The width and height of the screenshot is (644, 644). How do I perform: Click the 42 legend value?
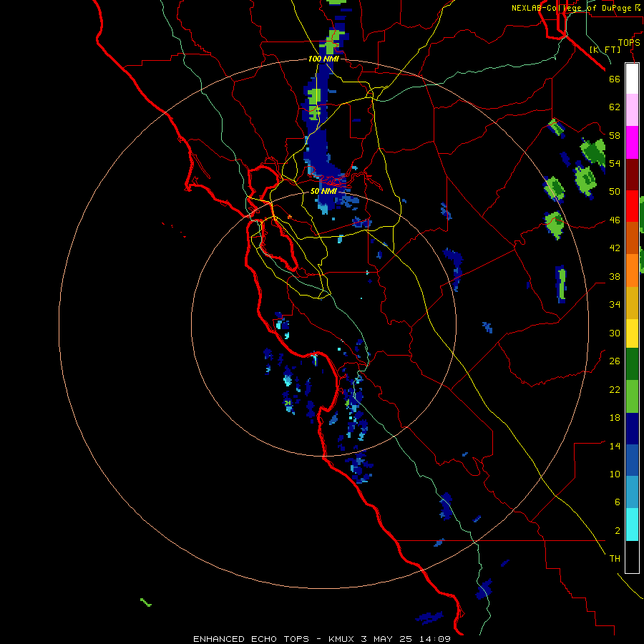click(615, 248)
